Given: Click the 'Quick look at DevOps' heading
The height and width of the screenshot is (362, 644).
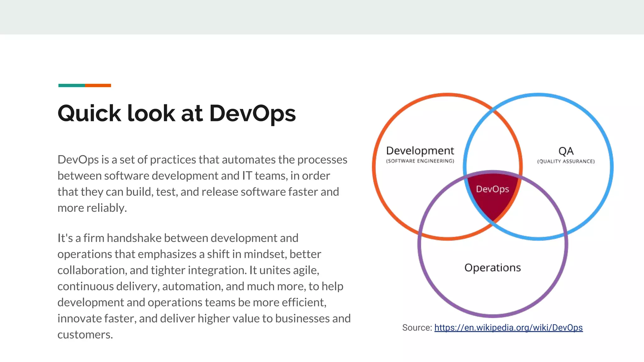Looking at the screenshot, I should 177,113.
